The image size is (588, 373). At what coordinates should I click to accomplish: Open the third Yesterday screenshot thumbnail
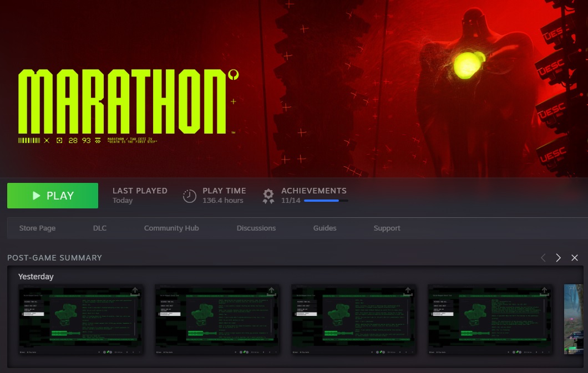click(353, 319)
